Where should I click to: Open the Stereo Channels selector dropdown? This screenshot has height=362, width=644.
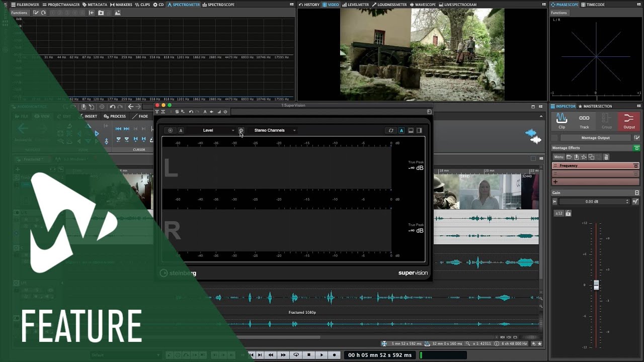pyautogui.click(x=273, y=130)
